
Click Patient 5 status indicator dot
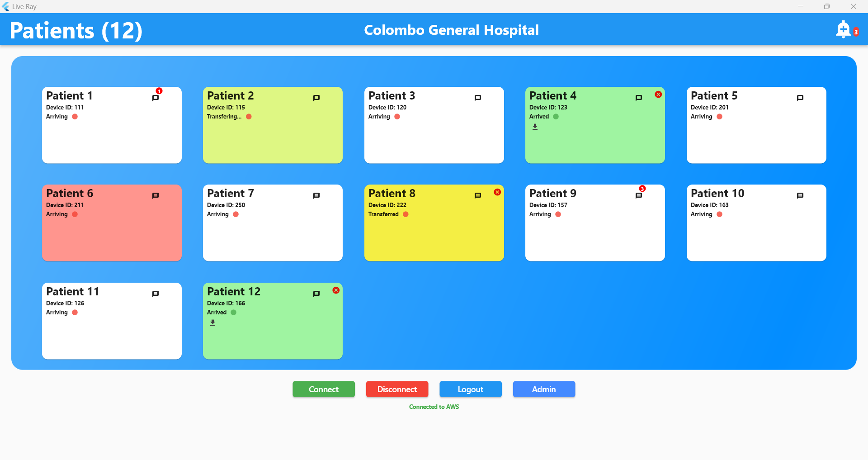[719, 117]
